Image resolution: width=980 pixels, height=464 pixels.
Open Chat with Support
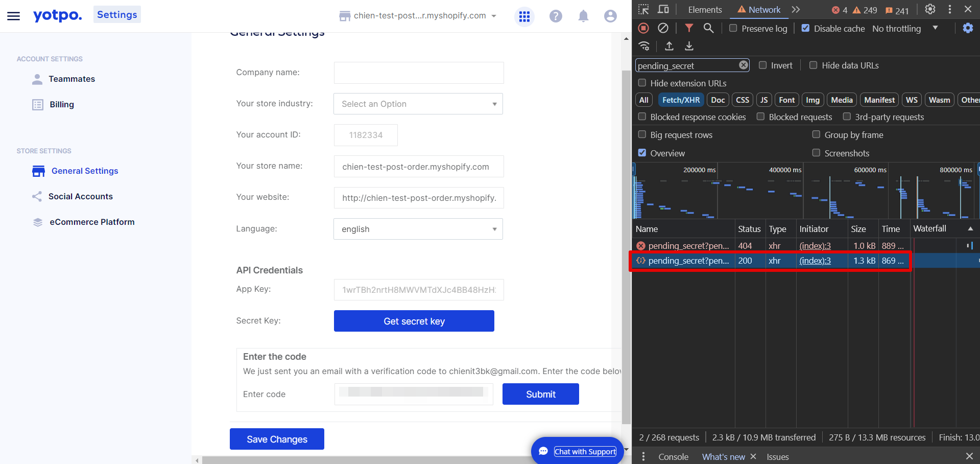578,451
